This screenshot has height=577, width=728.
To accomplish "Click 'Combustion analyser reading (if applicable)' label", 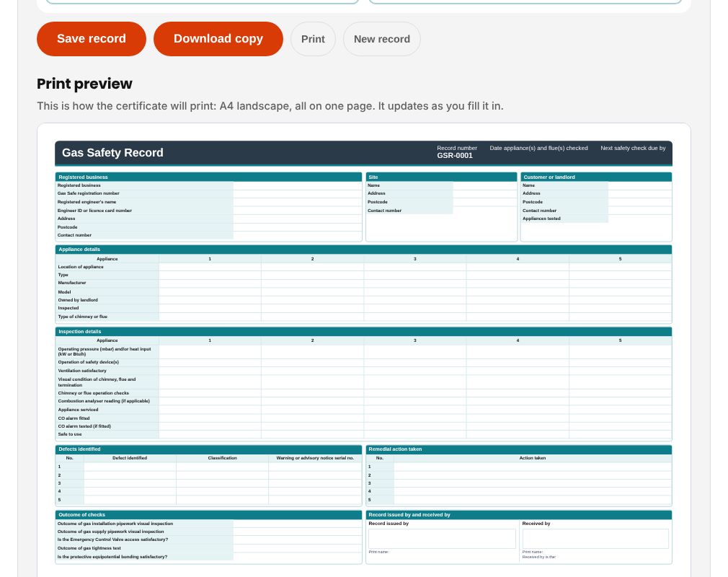I will [104, 401].
